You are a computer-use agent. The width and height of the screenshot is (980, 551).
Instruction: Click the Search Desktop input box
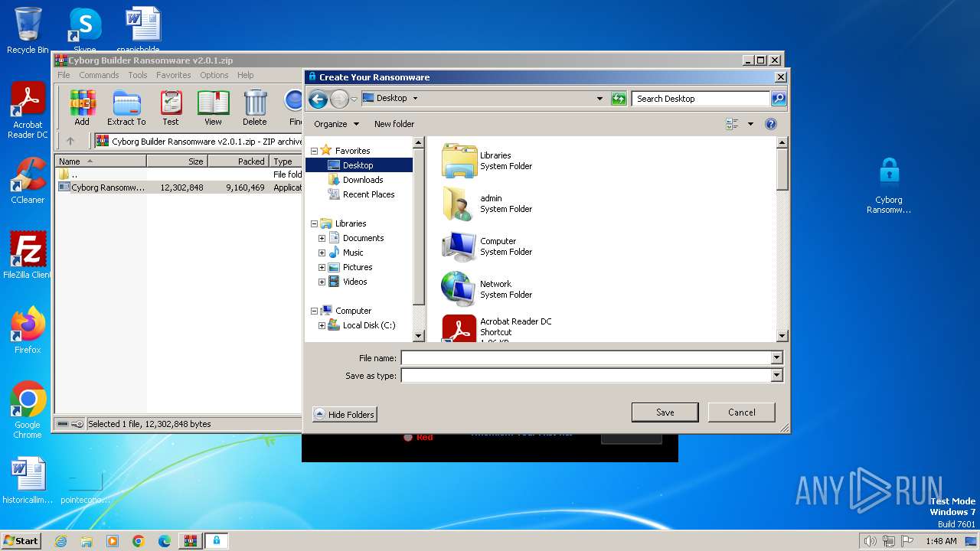[701, 98]
